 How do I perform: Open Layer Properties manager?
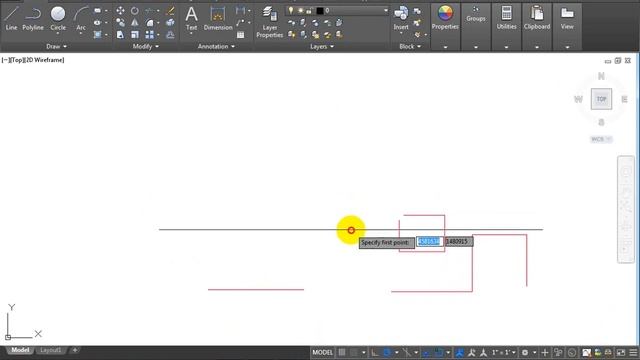coord(269,22)
